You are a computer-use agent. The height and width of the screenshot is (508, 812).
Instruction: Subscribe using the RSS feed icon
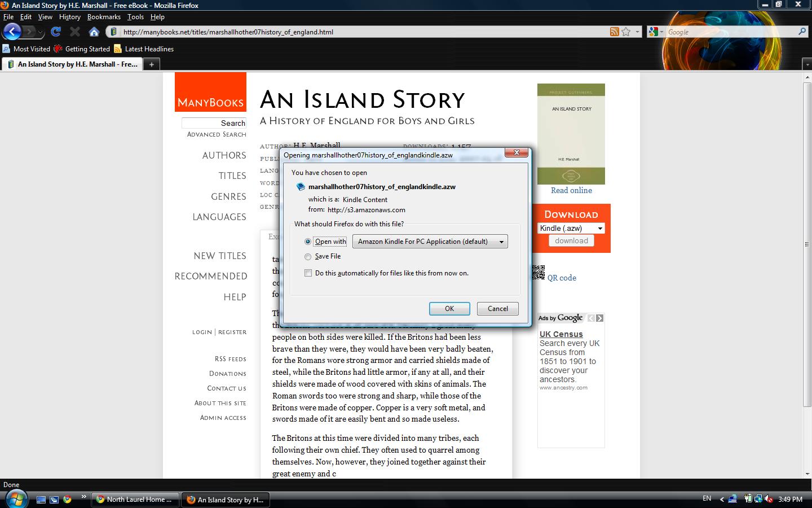pyautogui.click(x=615, y=32)
